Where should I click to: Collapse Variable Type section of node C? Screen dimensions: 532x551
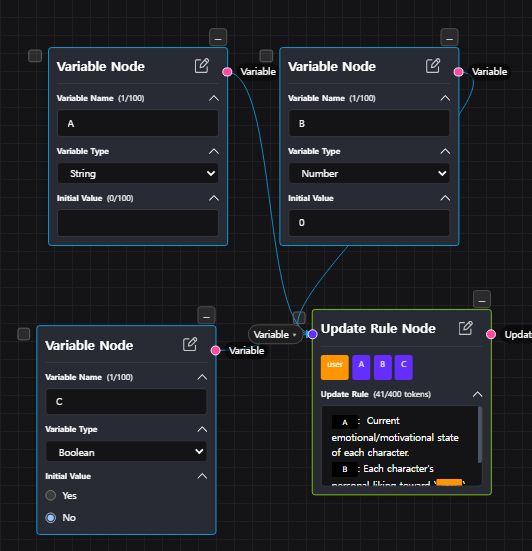tap(202, 429)
